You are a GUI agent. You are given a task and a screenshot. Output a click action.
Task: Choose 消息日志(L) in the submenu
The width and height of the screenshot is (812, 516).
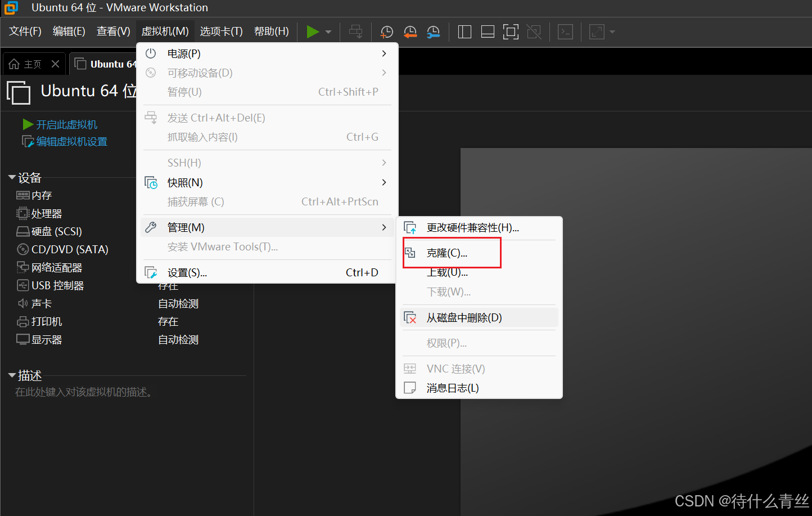tap(479, 388)
